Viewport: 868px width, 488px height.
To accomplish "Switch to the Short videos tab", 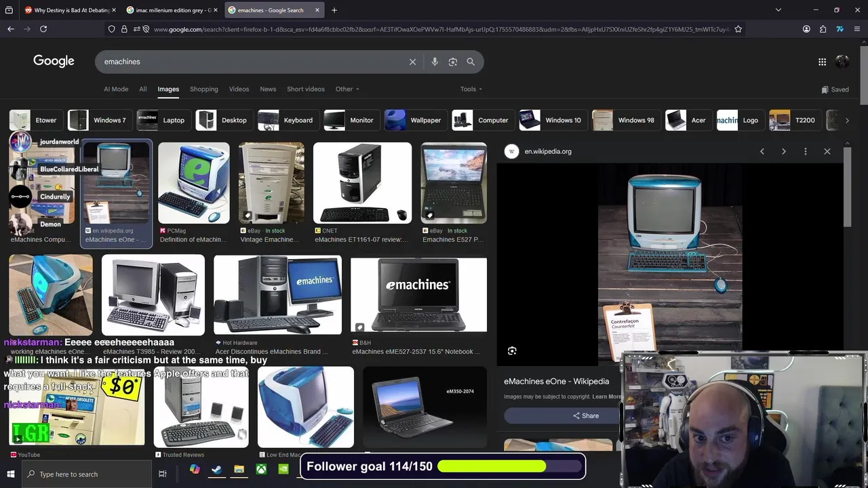I will (x=306, y=89).
